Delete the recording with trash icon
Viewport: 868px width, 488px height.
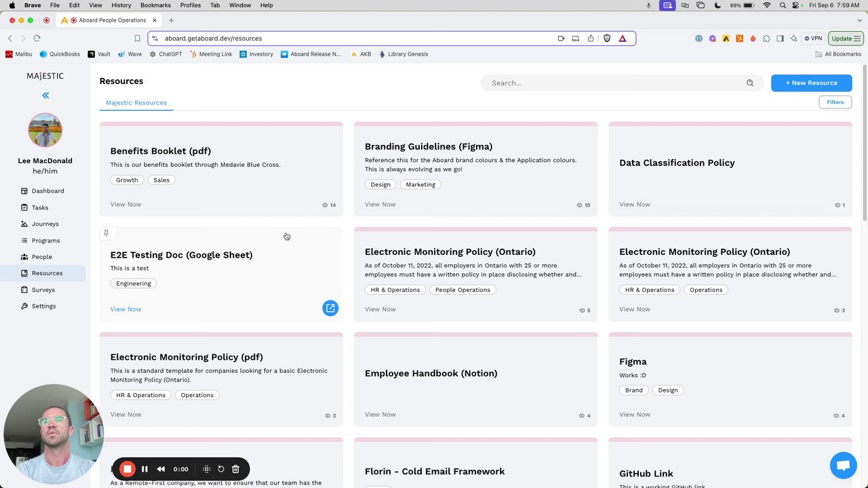(235, 469)
